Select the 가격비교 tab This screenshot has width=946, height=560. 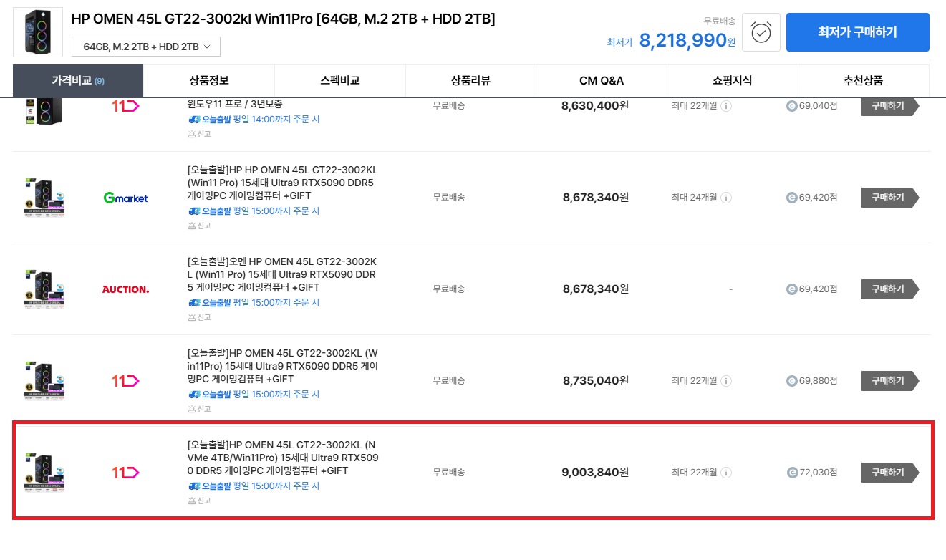point(78,81)
